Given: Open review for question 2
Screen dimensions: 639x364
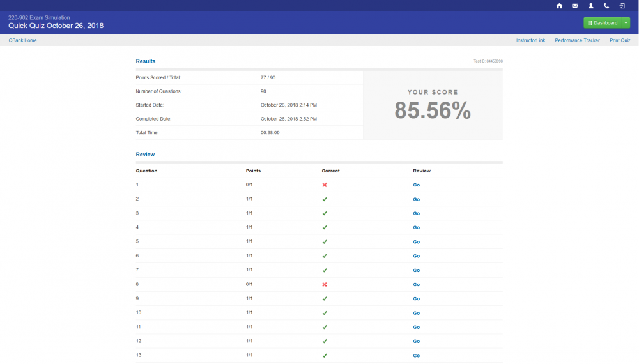Looking at the screenshot, I should tap(416, 199).
